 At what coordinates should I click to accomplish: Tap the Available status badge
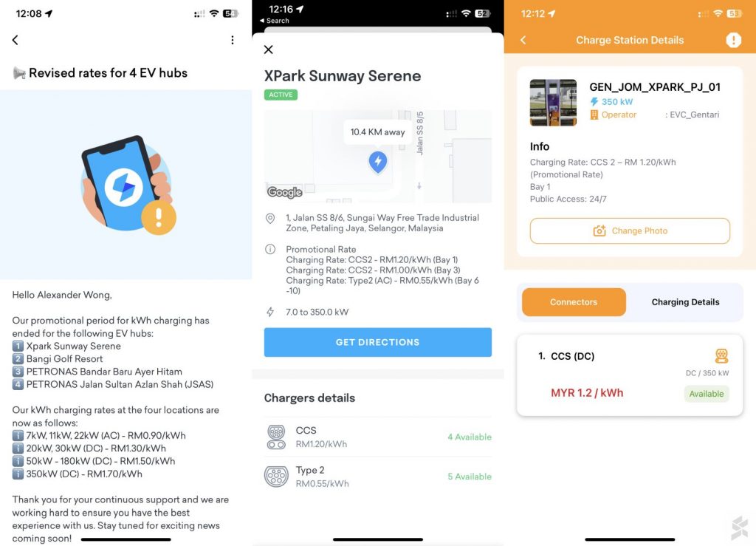707,394
